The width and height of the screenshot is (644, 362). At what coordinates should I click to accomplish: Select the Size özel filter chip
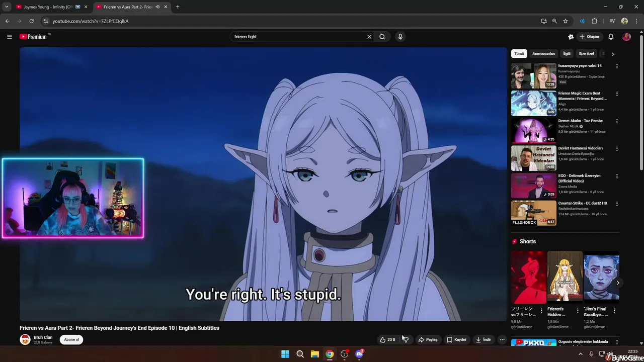coord(586,54)
